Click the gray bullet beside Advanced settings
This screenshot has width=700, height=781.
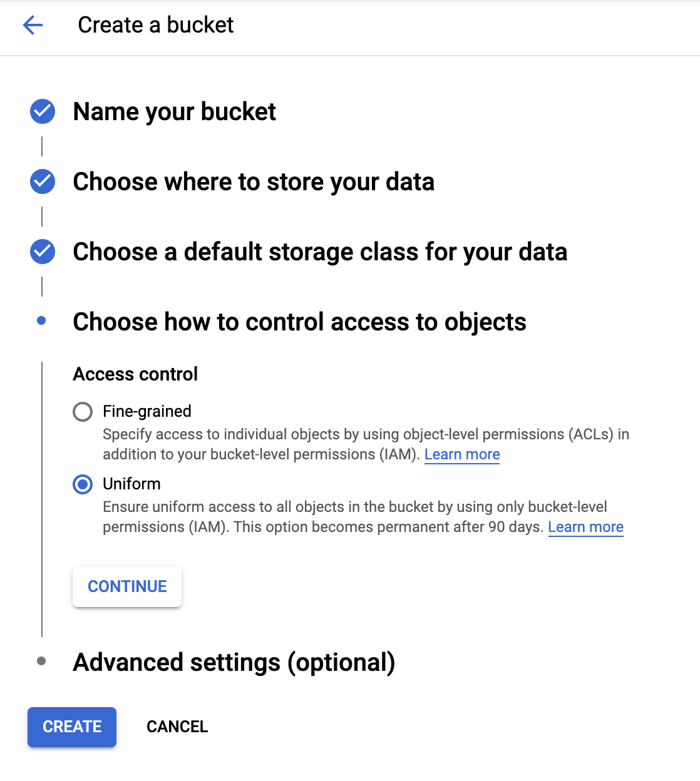coord(42,661)
